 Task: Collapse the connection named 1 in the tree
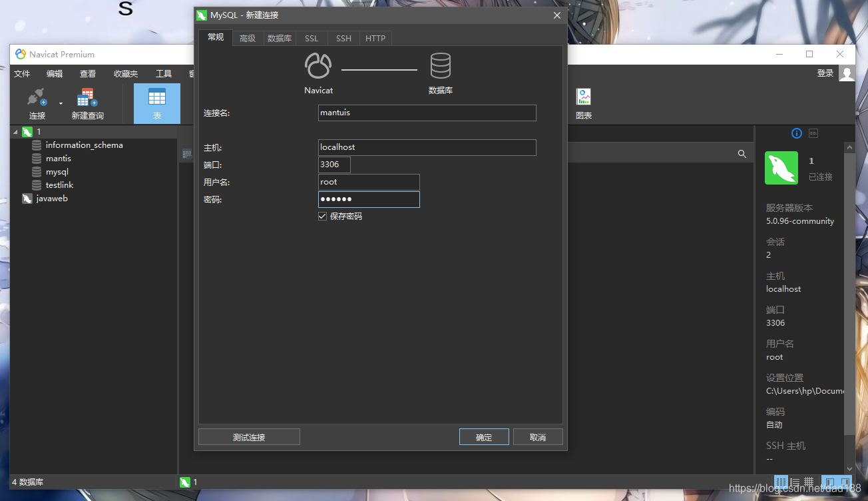pyautogui.click(x=16, y=132)
